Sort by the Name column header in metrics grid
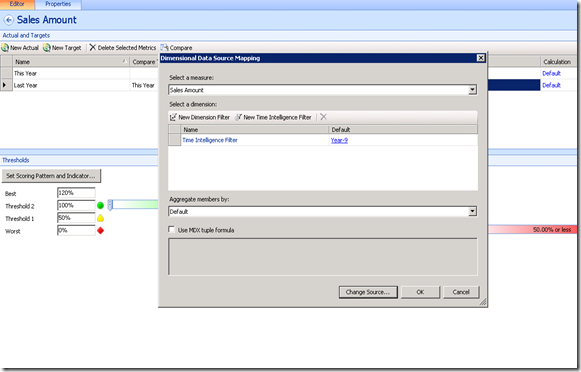581x372 pixels. [71, 62]
